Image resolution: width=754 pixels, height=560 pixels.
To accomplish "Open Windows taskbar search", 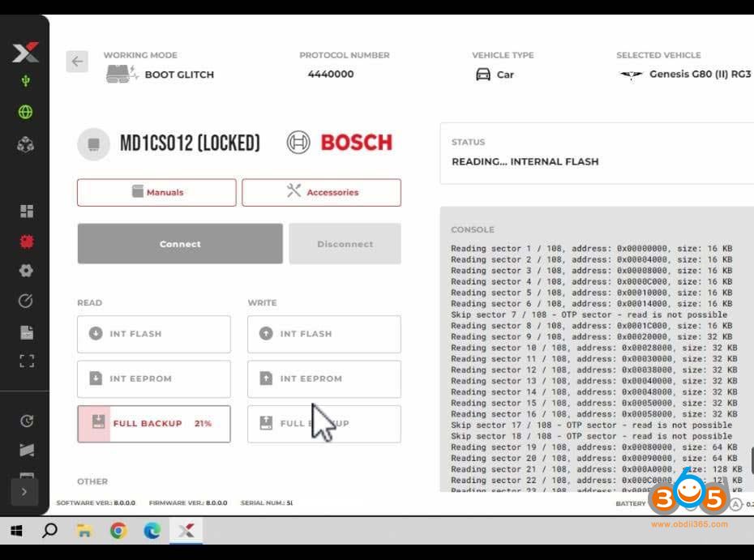I will (x=50, y=531).
